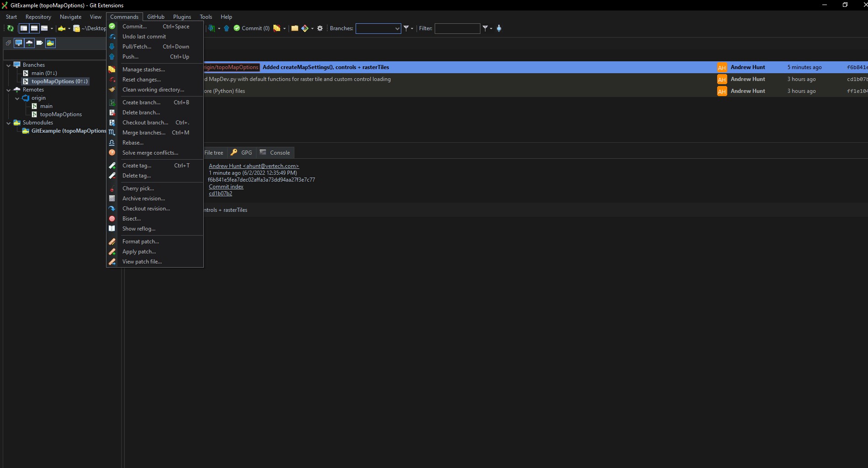Click the Pull icon in the toolbar
868x468 pixels.
pos(212,28)
